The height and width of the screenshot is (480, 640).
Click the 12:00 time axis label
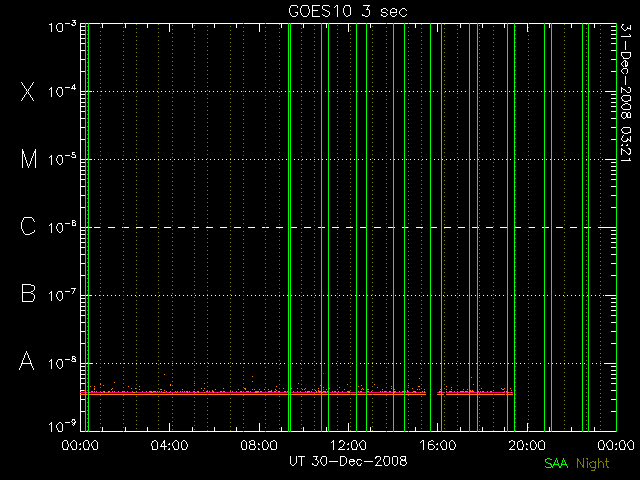pyautogui.click(x=348, y=445)
